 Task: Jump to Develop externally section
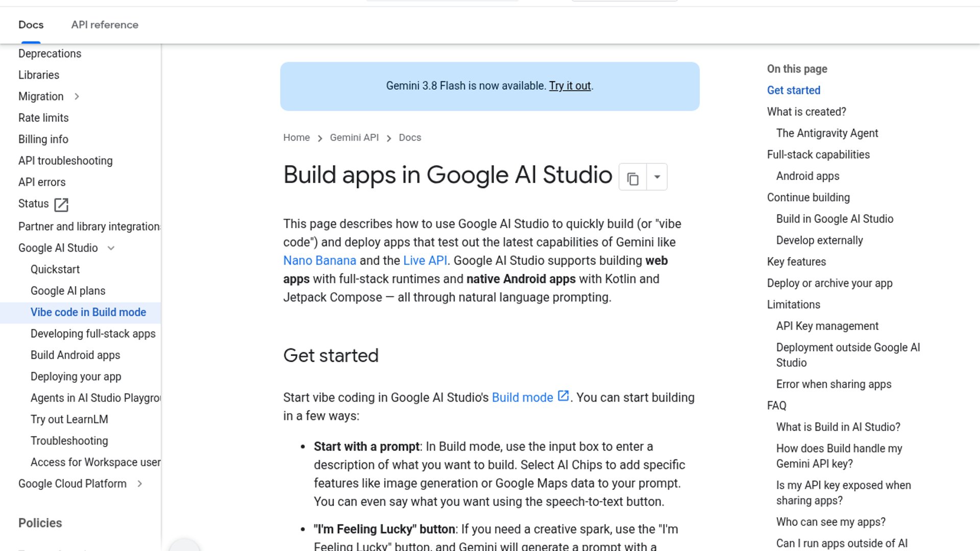tap(819, 240)
